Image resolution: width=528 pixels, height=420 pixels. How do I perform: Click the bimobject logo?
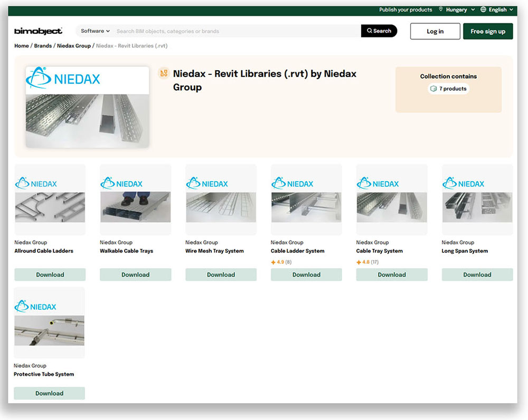[38, 31]
